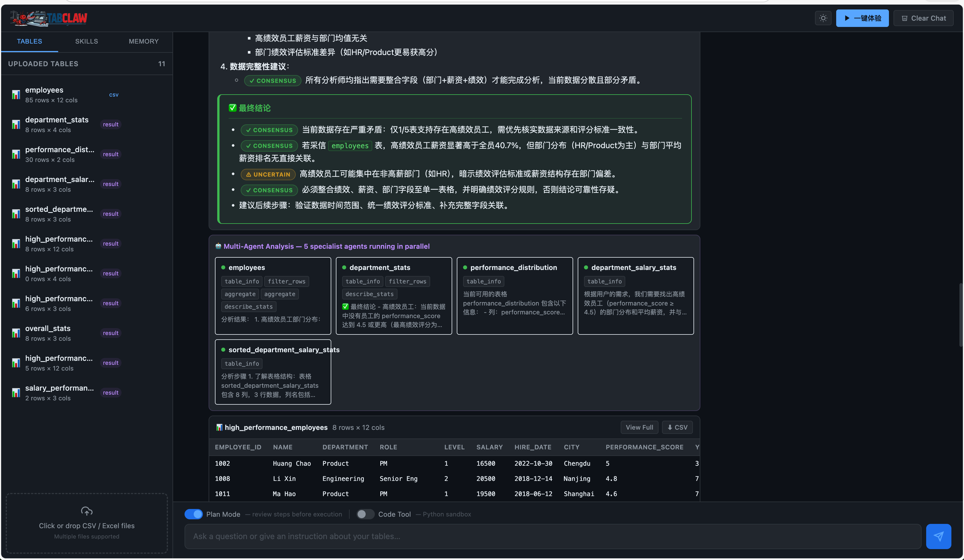Image resolution: width=964 pixels, height=560 pixels.
Task: Click the department_stats table chart icon
Action: pyautogui.click(x=16, y=124)
